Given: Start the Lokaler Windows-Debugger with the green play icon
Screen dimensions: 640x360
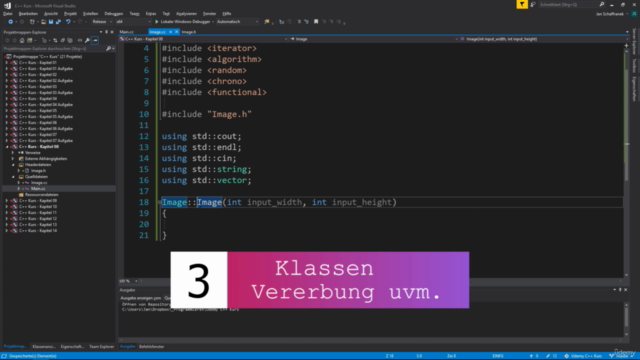Looking at the screenshot, I should [x=157, y=22].
